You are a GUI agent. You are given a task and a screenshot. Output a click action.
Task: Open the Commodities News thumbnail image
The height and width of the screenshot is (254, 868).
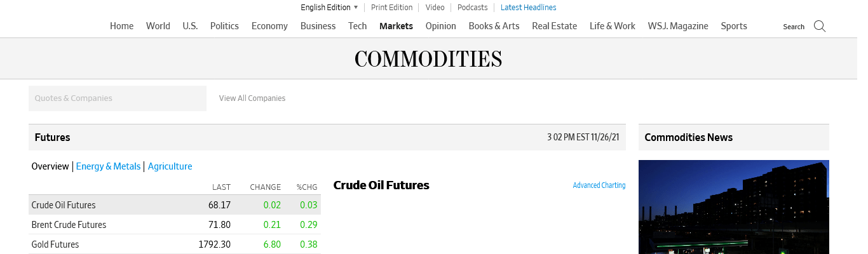click(733, 207)
